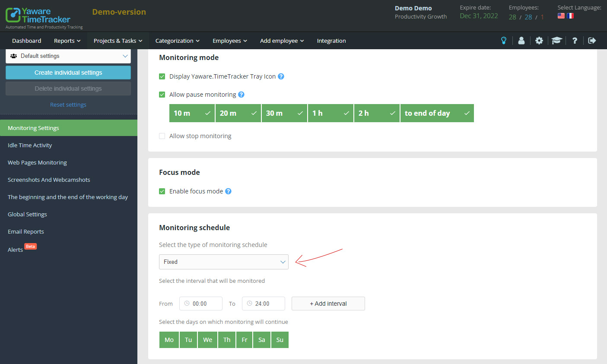The width and height of the screenshot is (607, 364).
Task: Open the settings gear icon
Action: pos(539,41)
